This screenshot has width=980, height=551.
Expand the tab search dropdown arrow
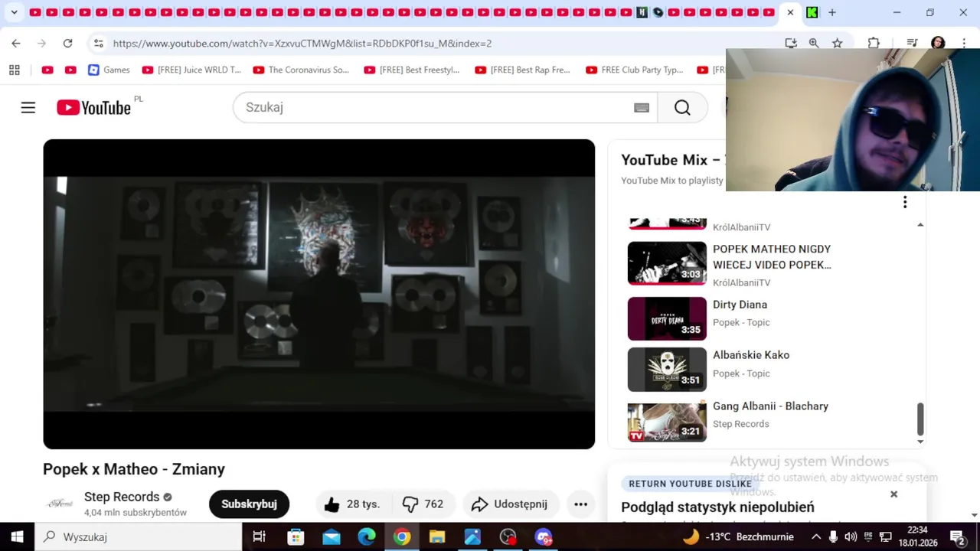[14, 12]
